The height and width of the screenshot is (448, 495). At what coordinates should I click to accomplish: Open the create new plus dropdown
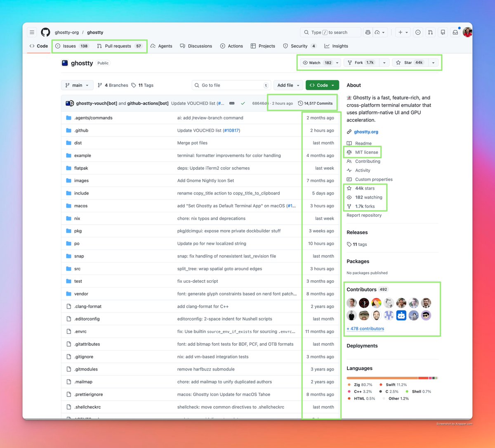coord(402,32)
